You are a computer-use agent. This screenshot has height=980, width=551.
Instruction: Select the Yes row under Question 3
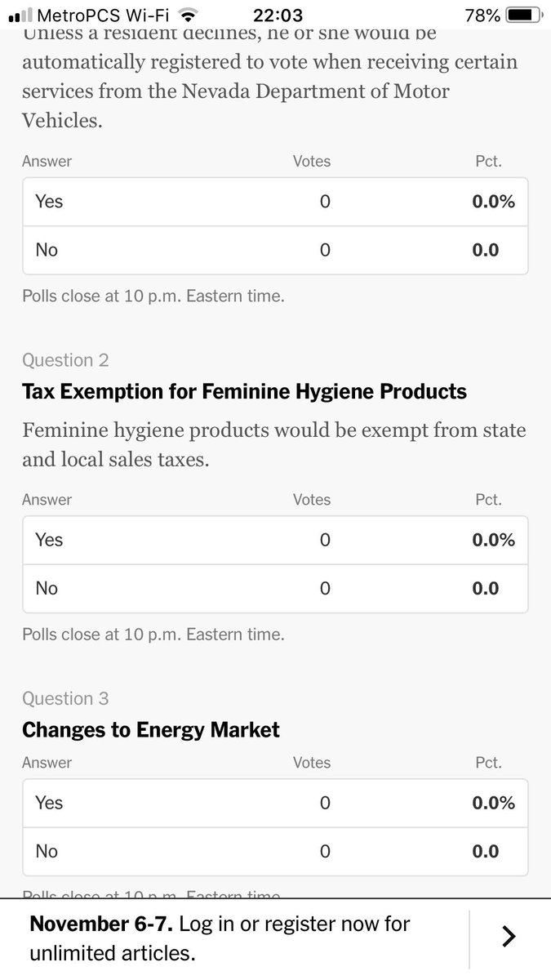click(x=275, y=803)
